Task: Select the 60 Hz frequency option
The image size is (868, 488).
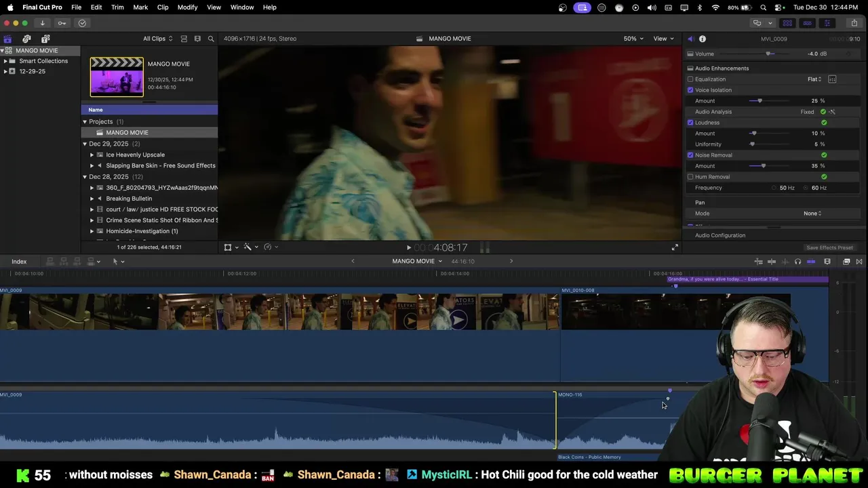Action: coord(806,188)
